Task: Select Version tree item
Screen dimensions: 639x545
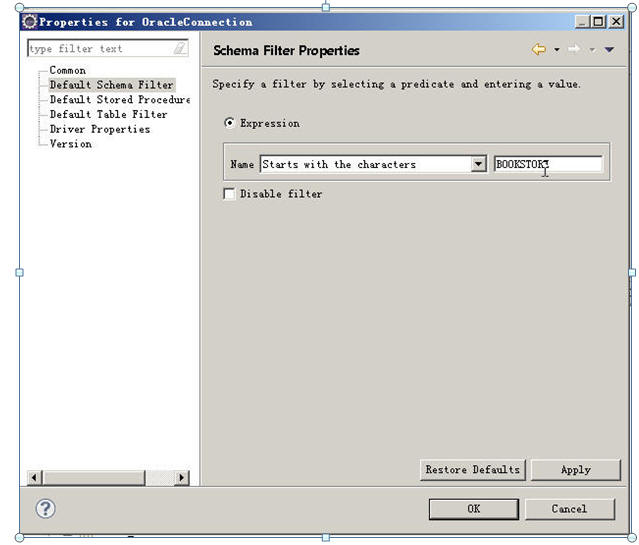Action: pyautogui.click(x=71, y=144)
